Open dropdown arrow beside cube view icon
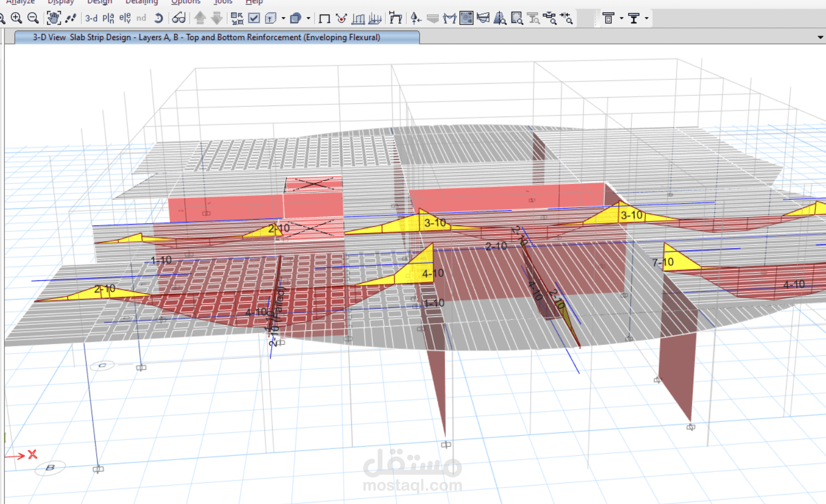 pos(283,18)
